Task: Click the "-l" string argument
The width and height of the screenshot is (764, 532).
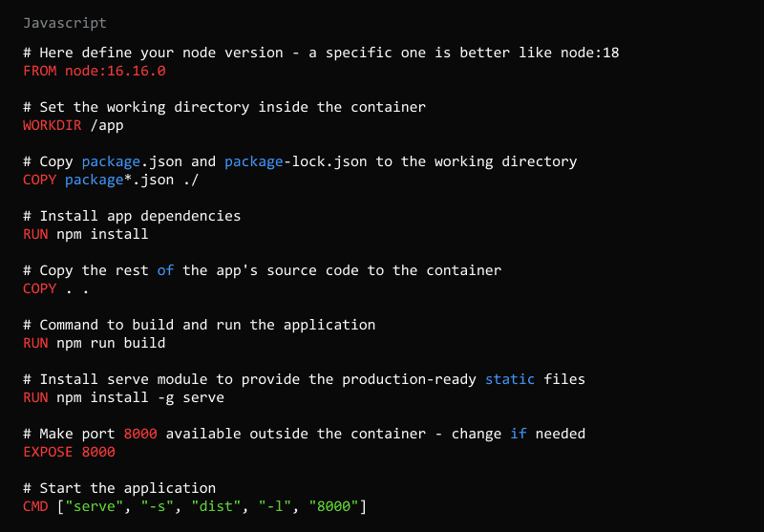Action: coord(275,506)
